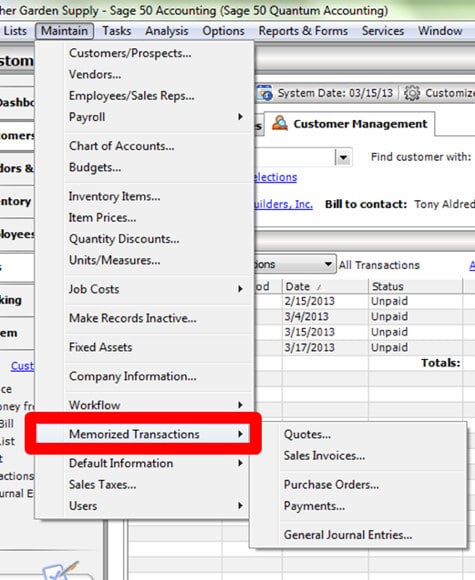Open the Analysis menu
Screen dimensions: 475x580
click(x=167, y=31)
